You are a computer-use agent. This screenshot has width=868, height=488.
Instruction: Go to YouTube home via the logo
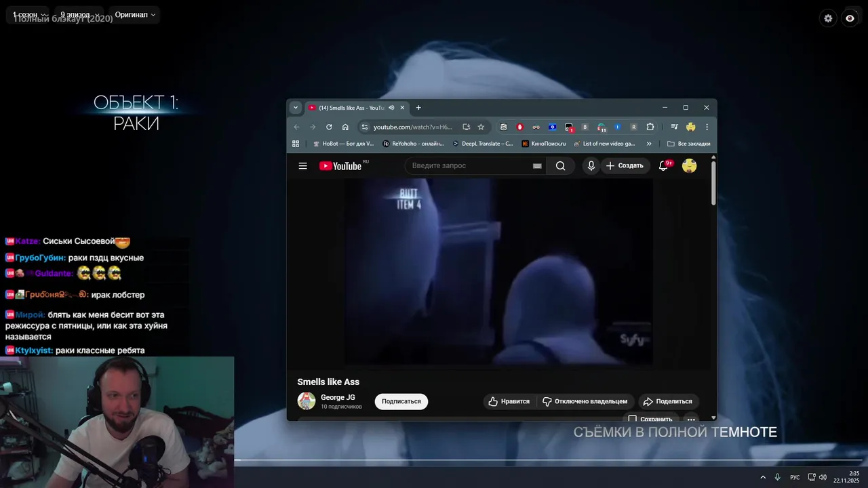point(340,166)
